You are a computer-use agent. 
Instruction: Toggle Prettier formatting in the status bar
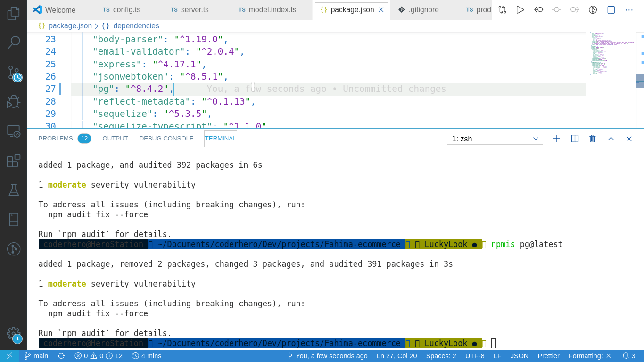tap(548, 356)
